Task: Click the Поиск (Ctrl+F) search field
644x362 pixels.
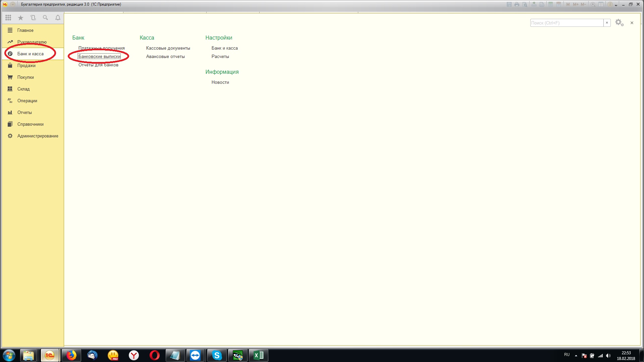Action: click(566, 23)
